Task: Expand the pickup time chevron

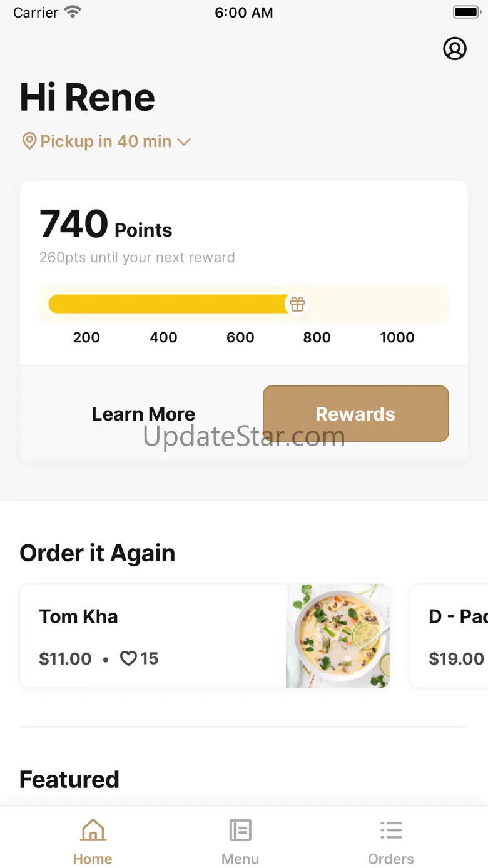Action: tap(183, 142)
